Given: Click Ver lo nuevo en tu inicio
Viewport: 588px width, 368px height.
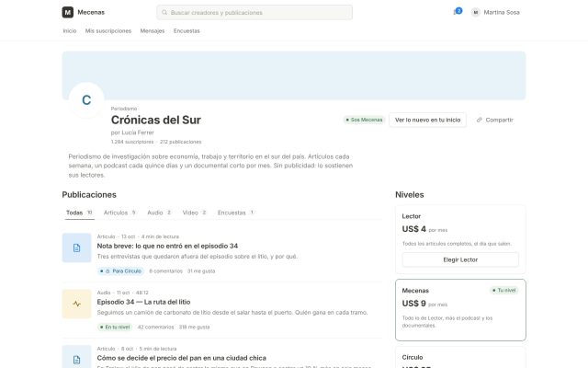Looking at the screenshot, I should pyautogui.click(x=427, y=120).
